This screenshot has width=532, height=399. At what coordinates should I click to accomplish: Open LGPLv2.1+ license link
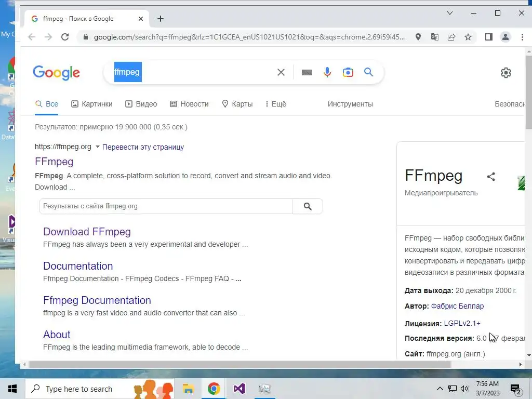pos(462,323)
